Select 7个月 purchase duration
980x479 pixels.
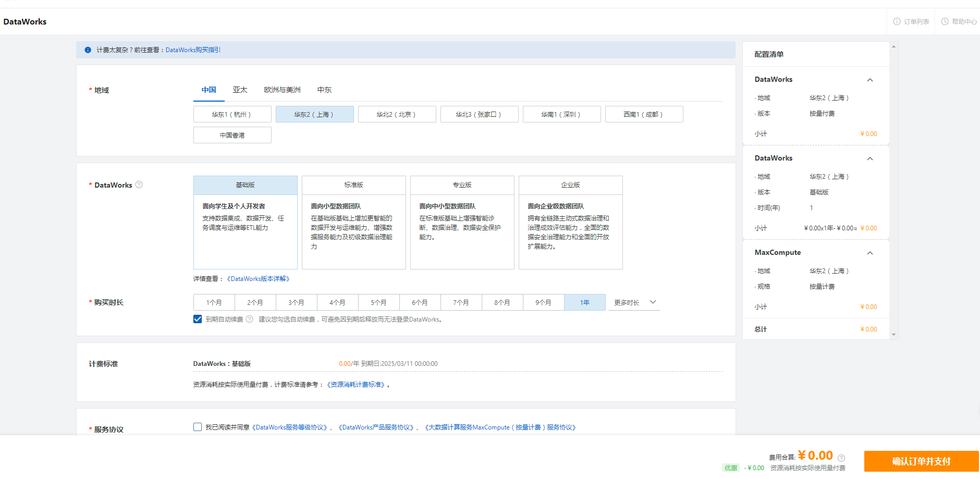pos(461,302)
